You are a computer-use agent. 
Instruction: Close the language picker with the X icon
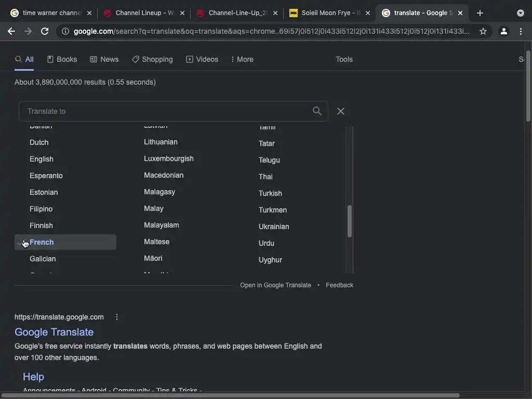click(341, 111)
